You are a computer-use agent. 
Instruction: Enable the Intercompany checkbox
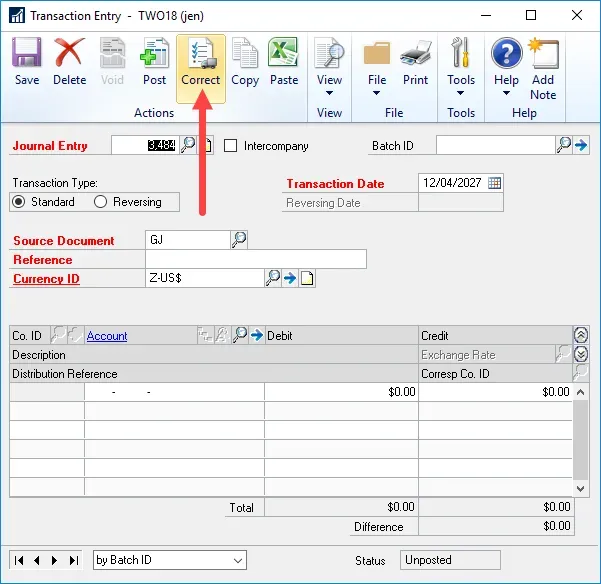(231, 146)
